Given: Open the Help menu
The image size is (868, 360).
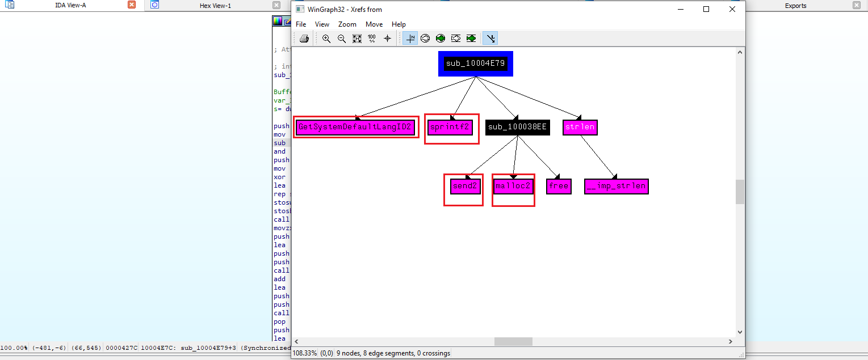Looking at the screenshot, I should (399, 24).
